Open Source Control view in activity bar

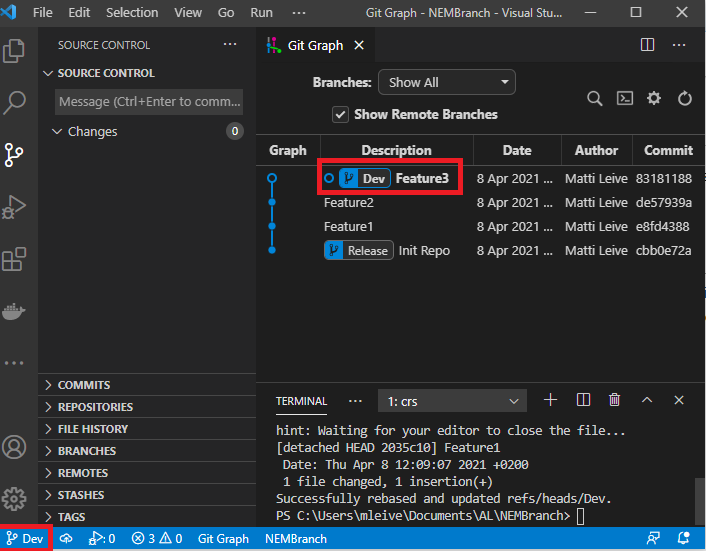point(14,155)
